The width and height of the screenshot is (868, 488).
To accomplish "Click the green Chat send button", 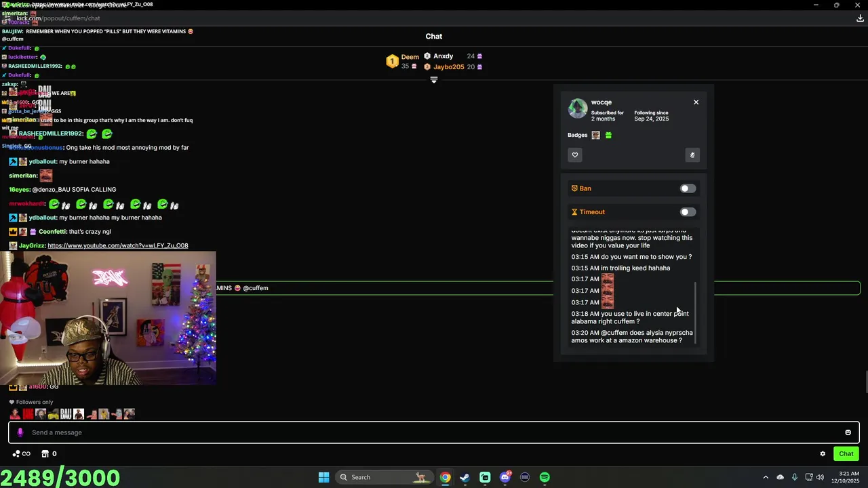I will [x=846, y=454].
